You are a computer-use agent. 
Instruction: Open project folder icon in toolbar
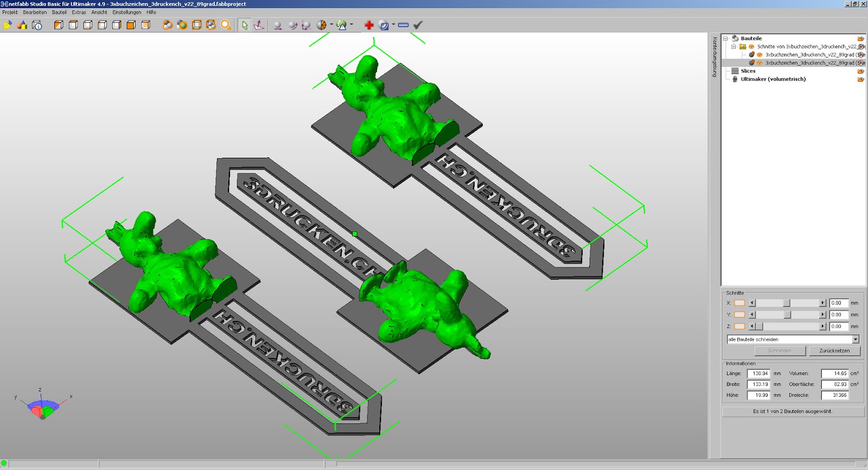8,25
